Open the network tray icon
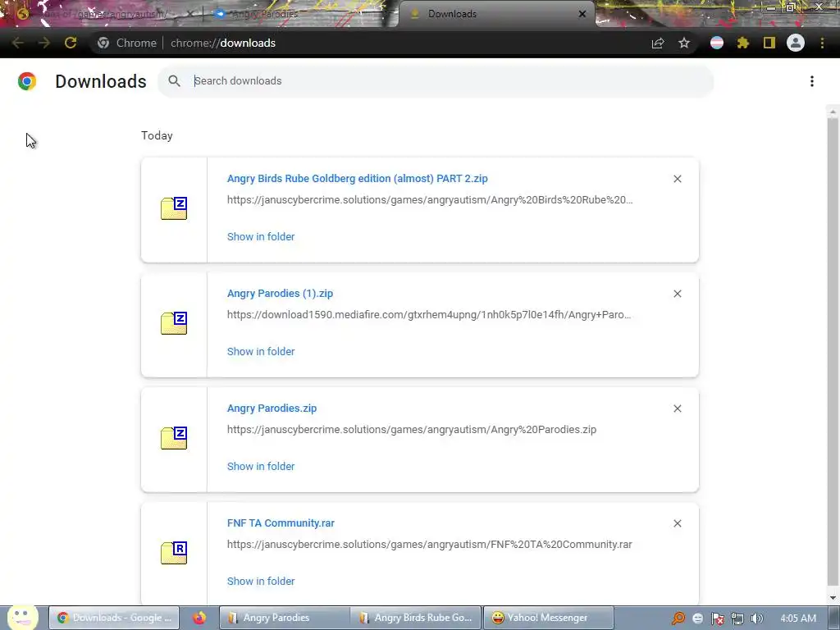This screenshot has height=630, width=840. (737, 619)
